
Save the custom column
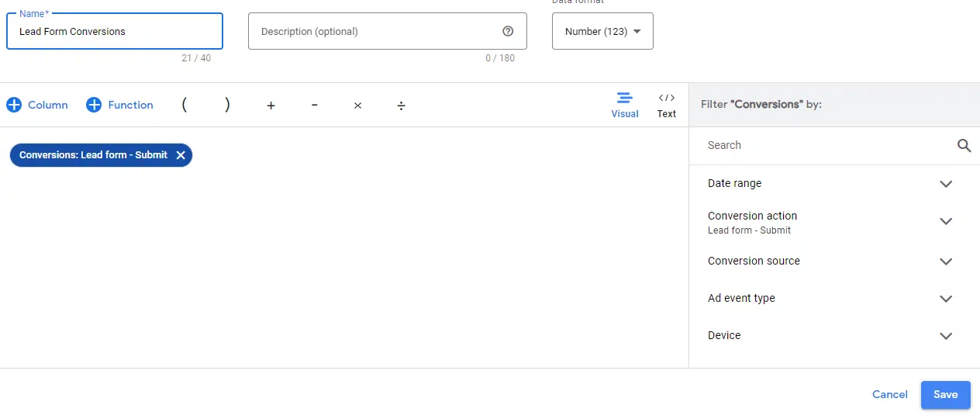point(945,394)
